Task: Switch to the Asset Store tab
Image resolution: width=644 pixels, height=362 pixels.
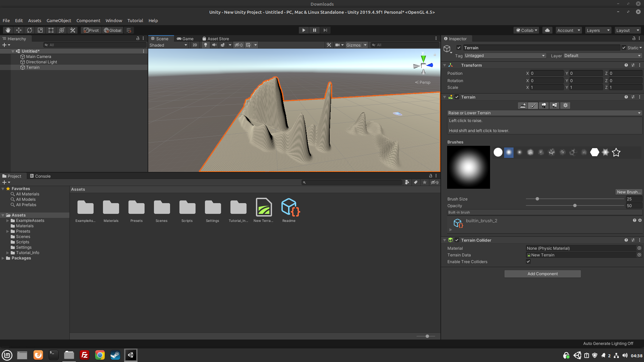Action: pyautogui.click(x=216, y=39)
